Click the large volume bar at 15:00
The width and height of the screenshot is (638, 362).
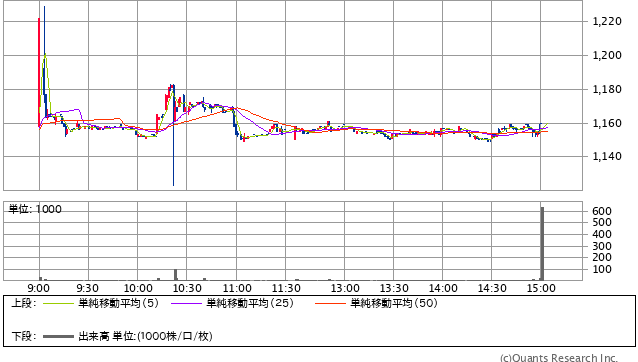[542, 244]
